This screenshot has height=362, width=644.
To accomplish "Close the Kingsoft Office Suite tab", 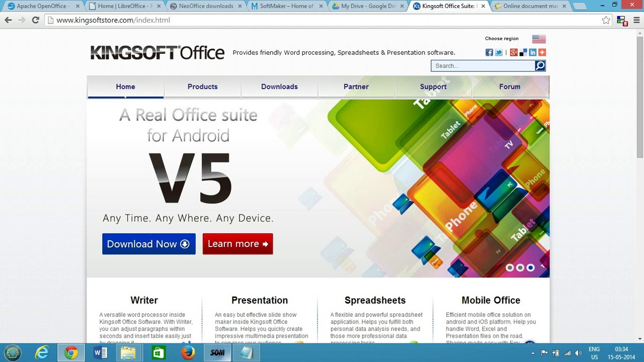I will pyautogui.click(x=484, y=6).
